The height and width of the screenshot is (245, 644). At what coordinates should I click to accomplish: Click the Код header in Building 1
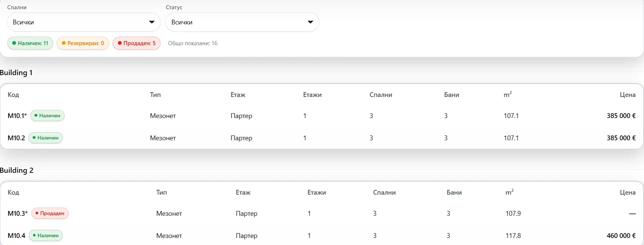(x=13, y=95)
